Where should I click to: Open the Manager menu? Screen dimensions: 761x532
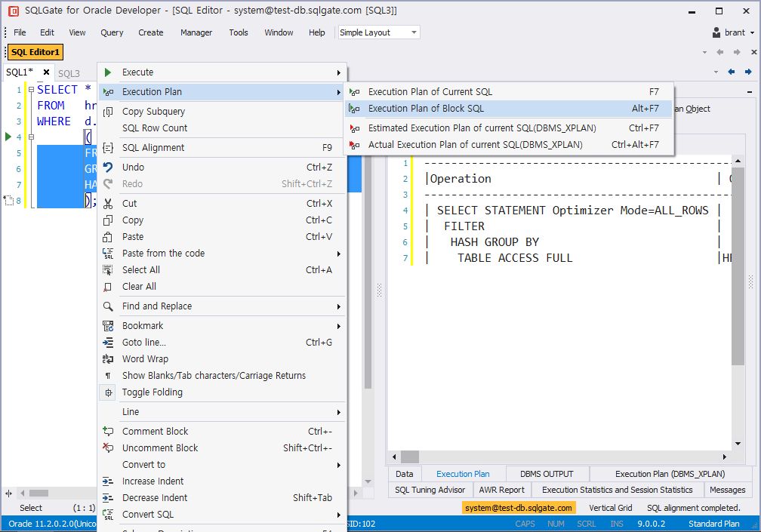(196, 32)
